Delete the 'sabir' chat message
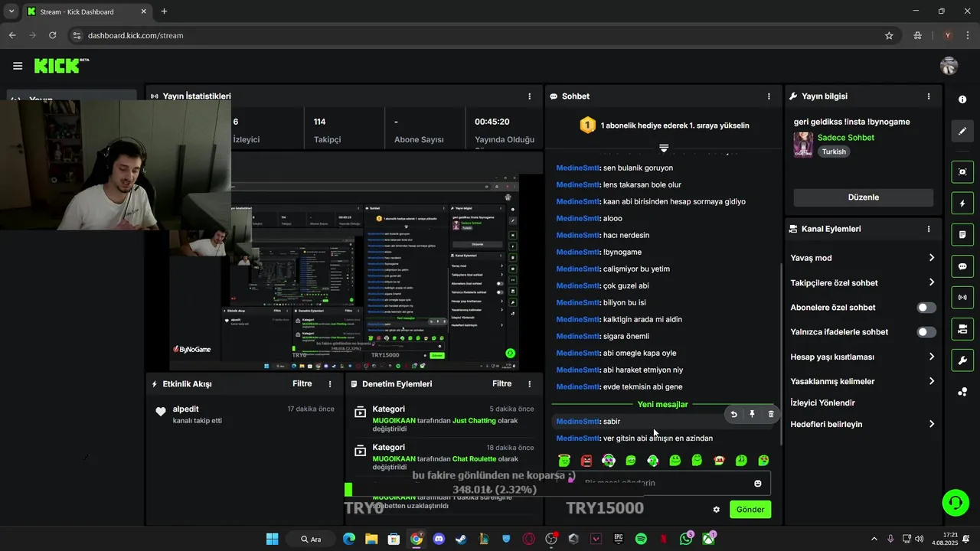 point(771,414)
